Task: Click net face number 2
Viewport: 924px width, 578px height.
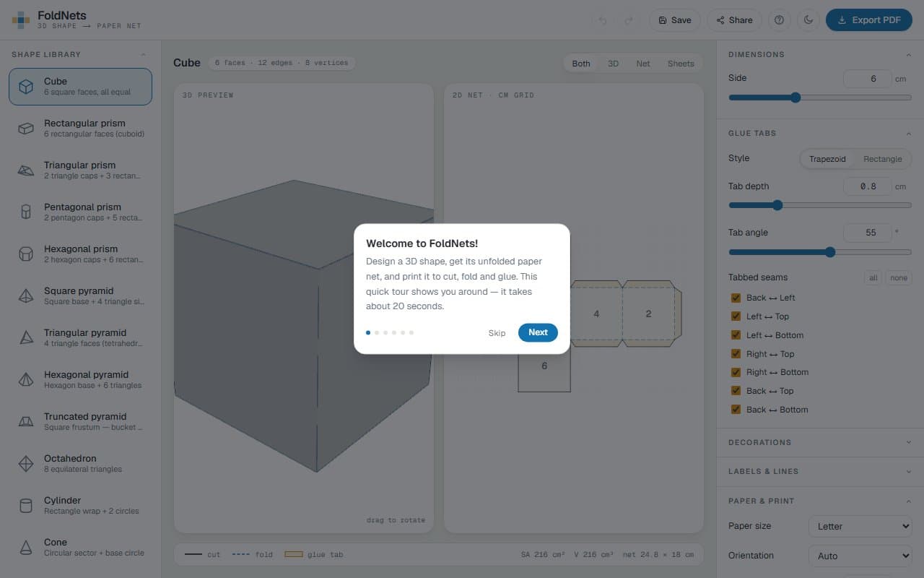Action: point(648,314)
